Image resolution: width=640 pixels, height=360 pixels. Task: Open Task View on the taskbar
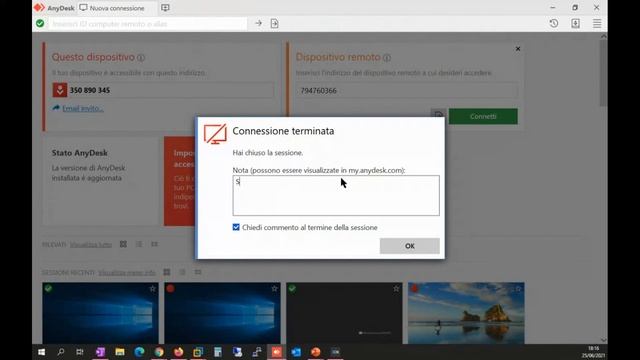tap(80, 352)
